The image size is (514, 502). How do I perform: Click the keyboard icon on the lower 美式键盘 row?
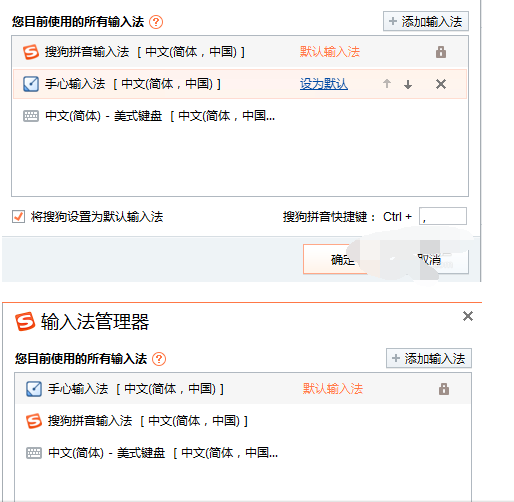[x=34, y=453]
